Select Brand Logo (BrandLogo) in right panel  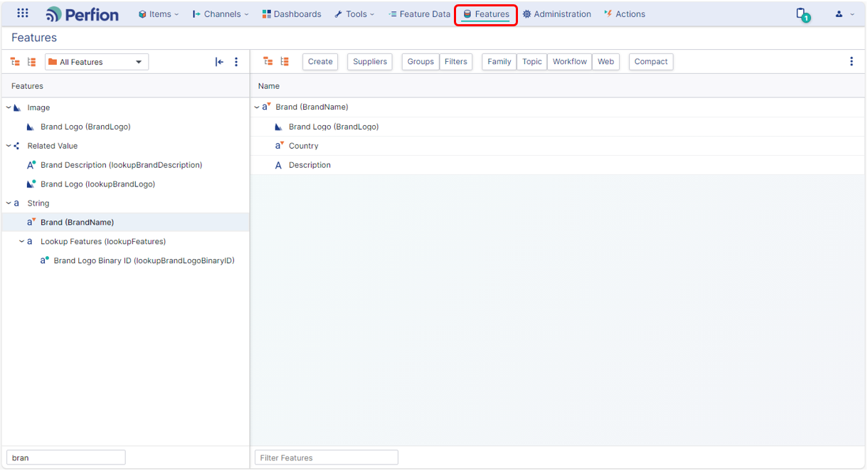(x=334, y=127)
